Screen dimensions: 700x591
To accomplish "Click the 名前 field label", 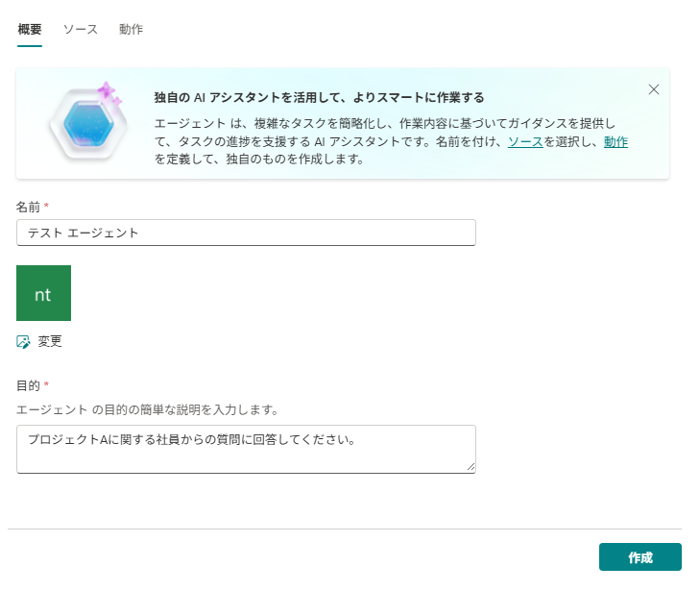I will 29,207.
